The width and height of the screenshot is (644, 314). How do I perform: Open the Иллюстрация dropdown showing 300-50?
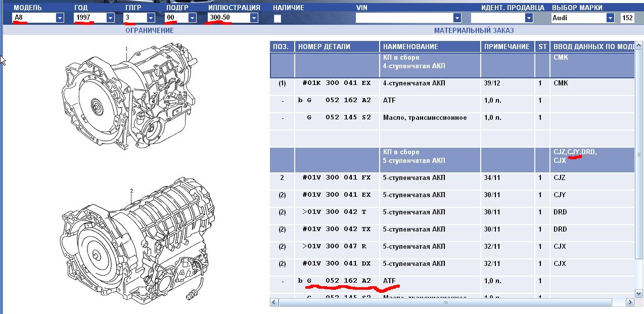pos(254,18)
